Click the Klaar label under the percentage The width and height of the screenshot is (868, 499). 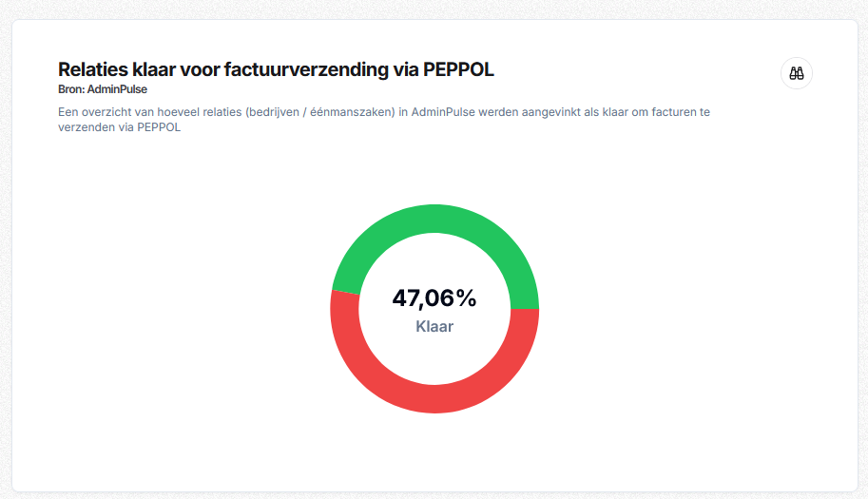pos(434,327)
